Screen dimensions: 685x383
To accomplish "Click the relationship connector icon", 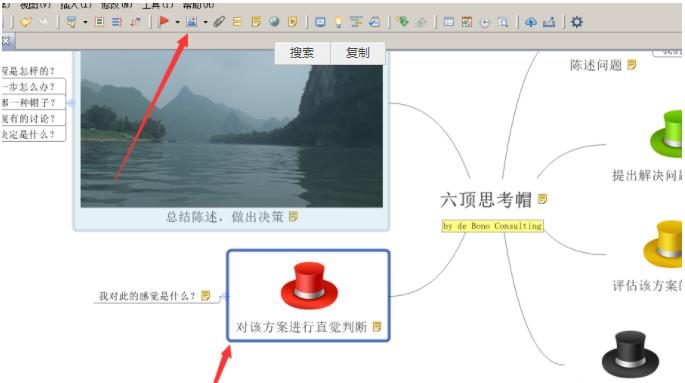I will [x=135, y=22].
